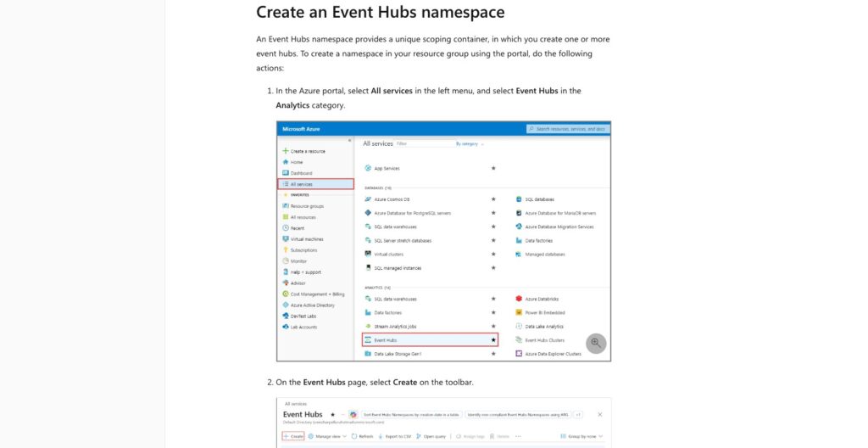This screenshot has width=868, height=448.
Task: Click the +1 suggestion pill
Action: tap(578, 415)
